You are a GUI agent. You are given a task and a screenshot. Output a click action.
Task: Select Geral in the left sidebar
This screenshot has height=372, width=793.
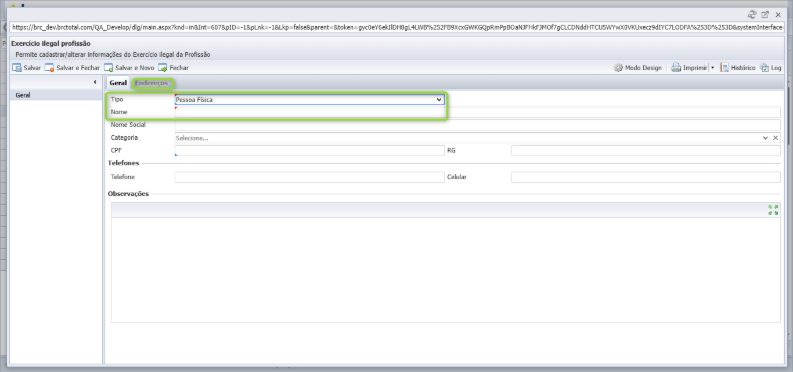(x=56, y=95)
